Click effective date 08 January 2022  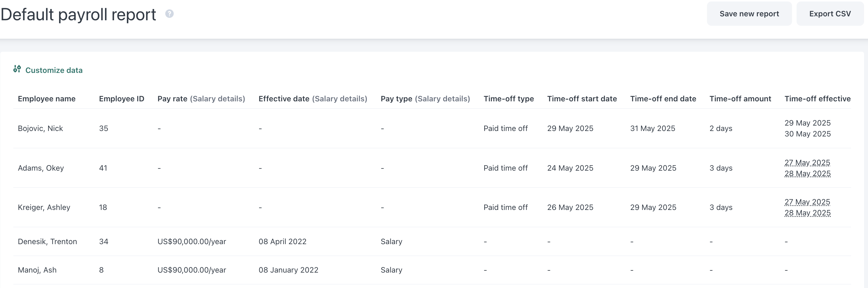pyautogui.click(x=288, y=270)
